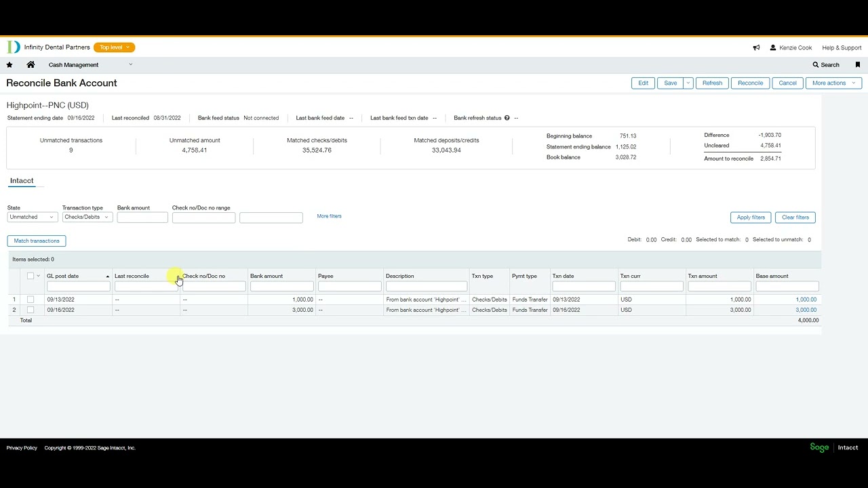This screenshot has width=868, height=488.
Task: Click the Pymt type column header
Action: point(524,276)
